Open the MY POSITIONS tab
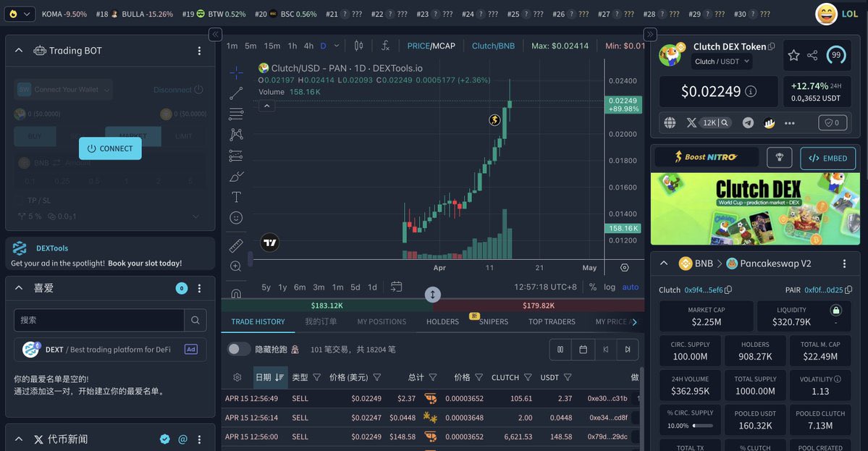Viewport: 868px width, 451px height. point(382,321)
